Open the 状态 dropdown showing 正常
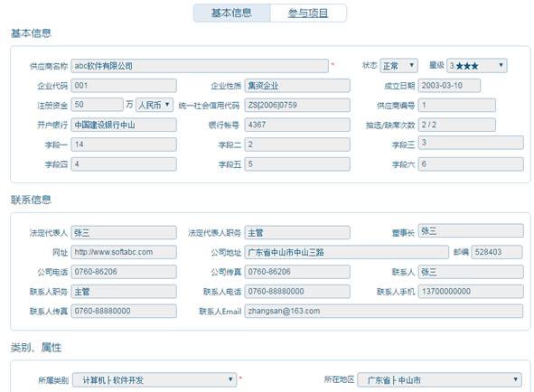The width and height of the screenshot is (534, 392). (x=398, y=66)
